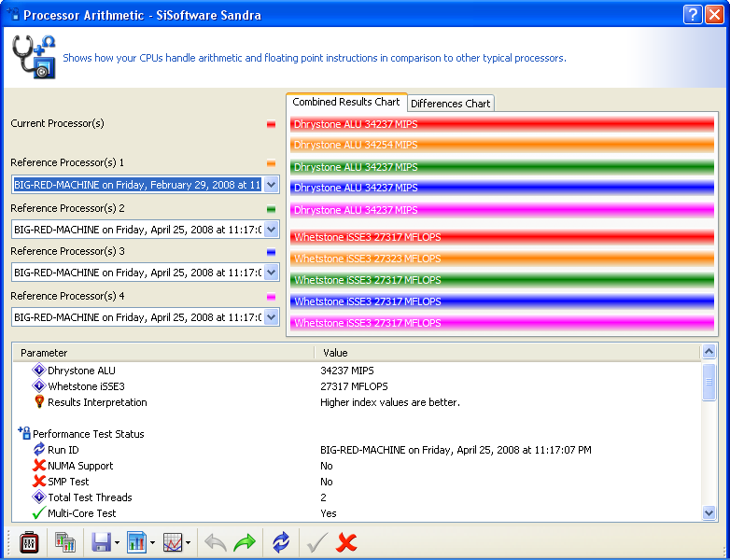Click the floppy disk save icon
The width and height of the screenshot is (730, 560).
[102, 543]
